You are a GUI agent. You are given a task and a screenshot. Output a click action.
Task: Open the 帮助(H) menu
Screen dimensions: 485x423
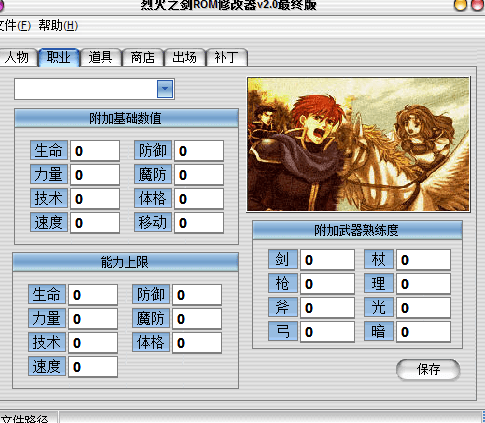58,26
